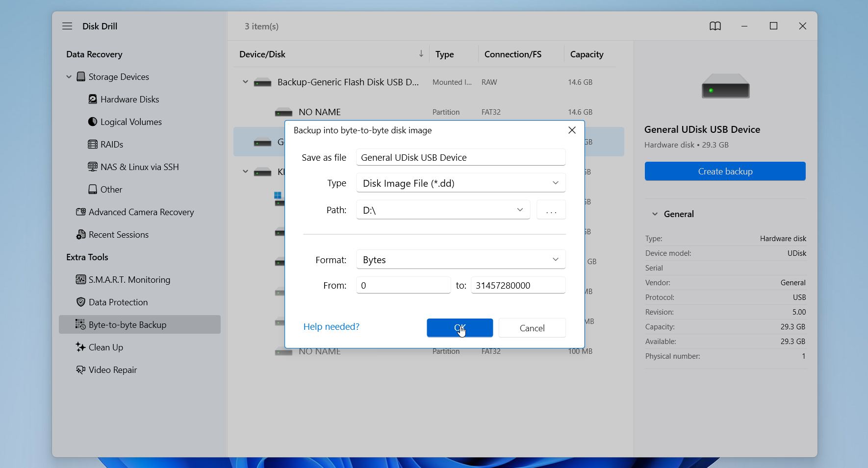Click the Create backup button

click(725, 171)
